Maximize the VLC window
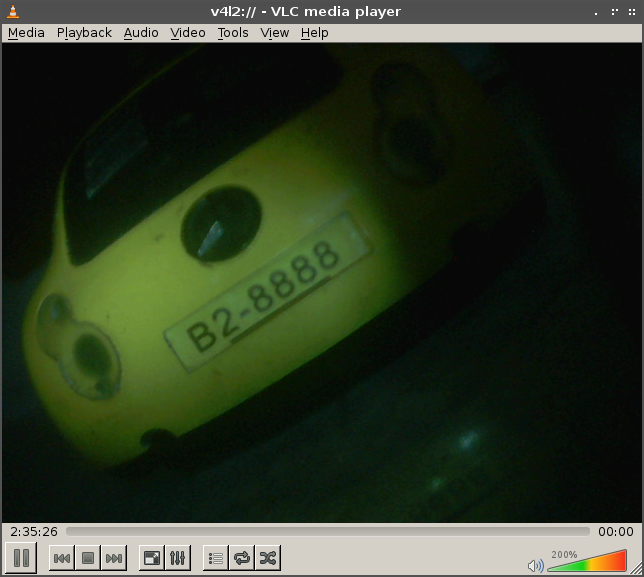This screenshot has height=577, width=644. coord(614,12)
